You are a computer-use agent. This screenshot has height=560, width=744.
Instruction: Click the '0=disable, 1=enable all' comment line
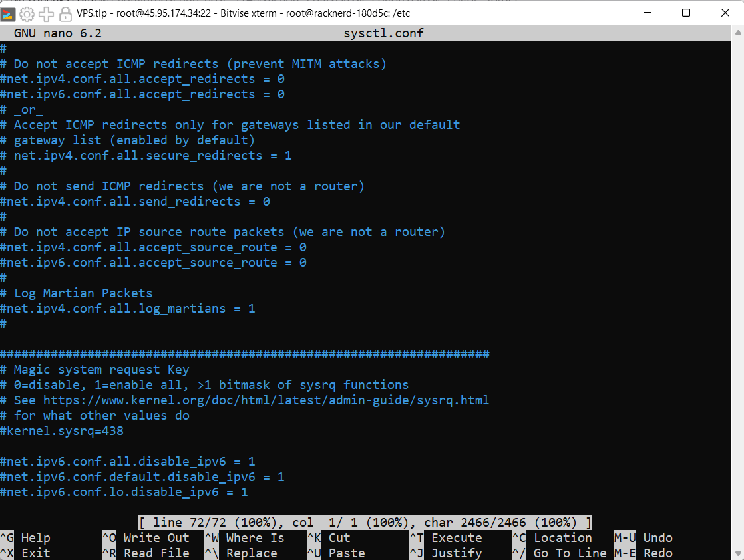point(204,385)
